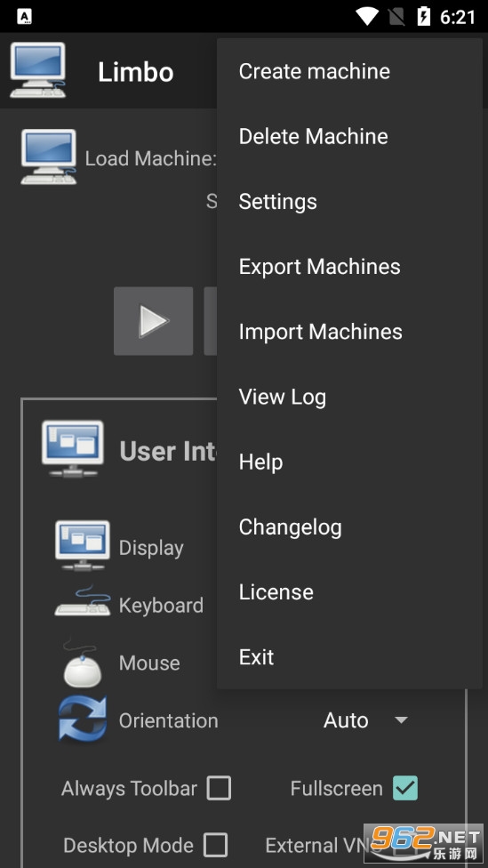Select Export Machines option
Image resolution: width=488 pixels, height=868 pixels.
[349, 267]
